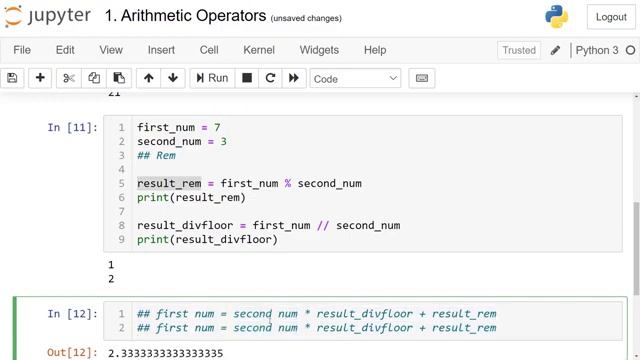
Task: Click line second_num = 3 in cell 11
Action: [x=182, y=142]
